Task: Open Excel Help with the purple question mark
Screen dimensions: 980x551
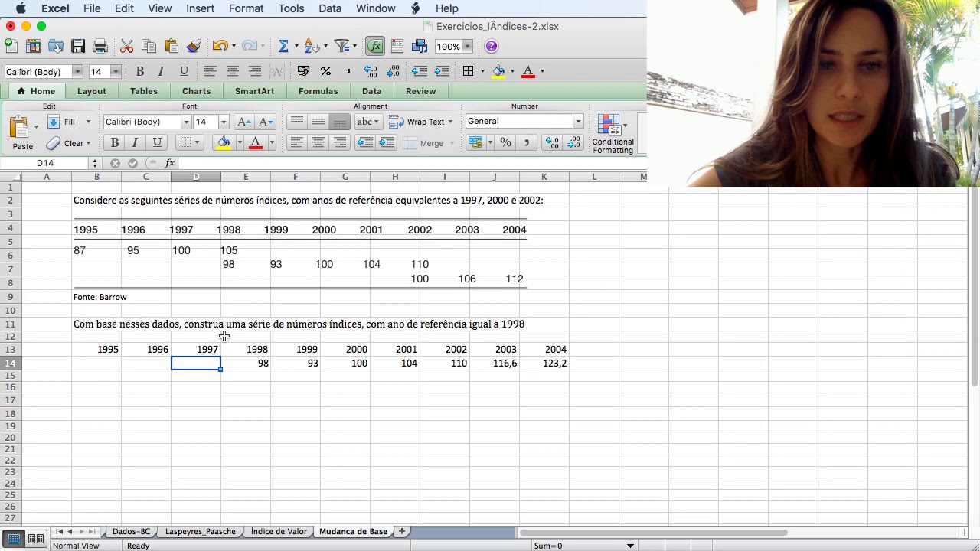Action: 492,47
